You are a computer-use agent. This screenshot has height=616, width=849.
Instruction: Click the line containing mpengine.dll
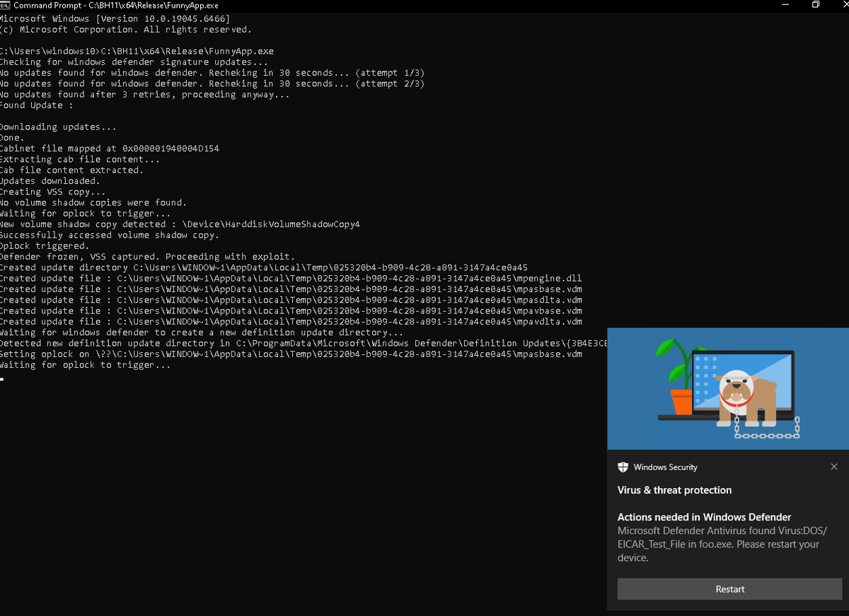tap(291, 278)
